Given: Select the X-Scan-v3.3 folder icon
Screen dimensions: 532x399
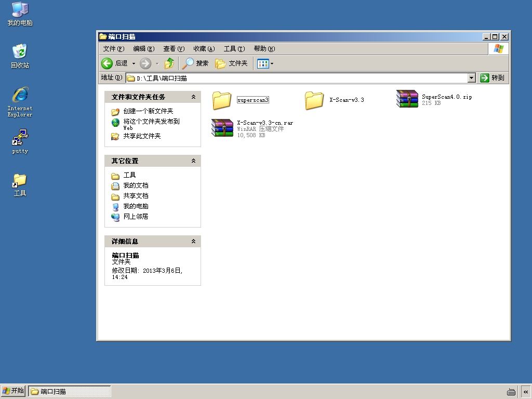Looking at the screenshot, I should coord(314,100).
